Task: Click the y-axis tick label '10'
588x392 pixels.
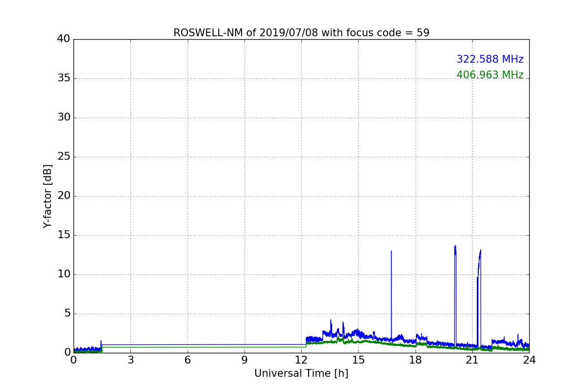Action: coord(64,274)
